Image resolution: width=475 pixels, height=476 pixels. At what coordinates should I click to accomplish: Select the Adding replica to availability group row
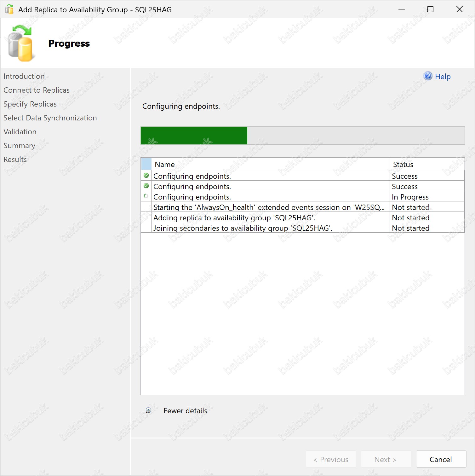click(234, 218)
